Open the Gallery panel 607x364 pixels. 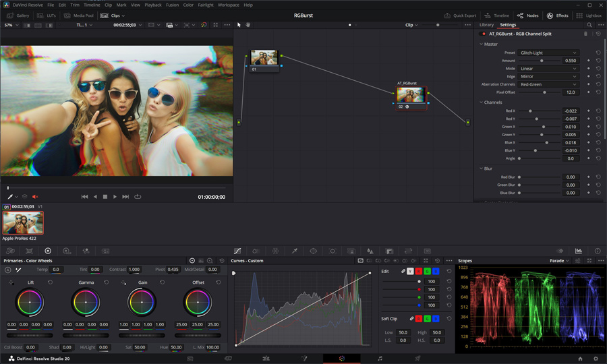[18, 16]
